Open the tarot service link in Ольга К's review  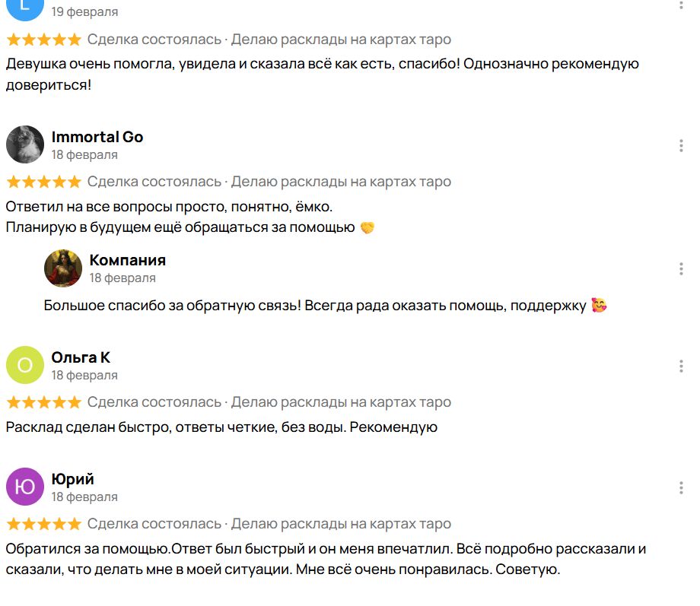coord(341,402)
